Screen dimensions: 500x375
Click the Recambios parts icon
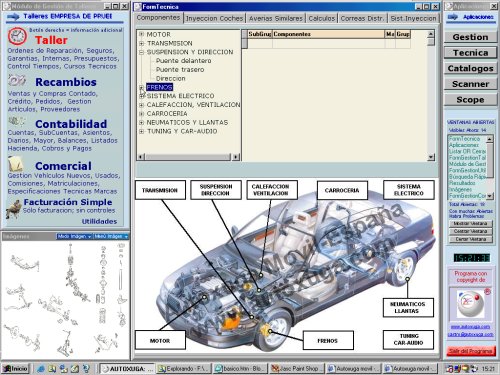pyautogui.click(x=17, y=81)
